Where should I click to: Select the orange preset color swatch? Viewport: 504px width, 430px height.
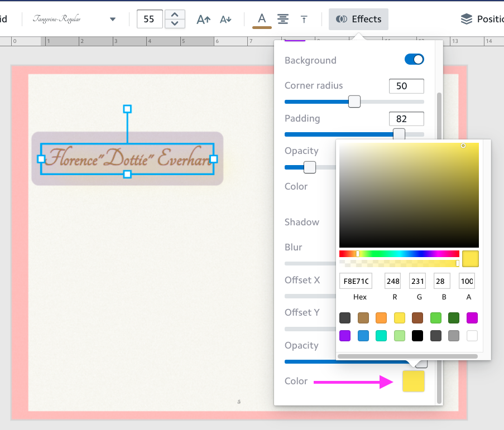click(x=381, y=318)
